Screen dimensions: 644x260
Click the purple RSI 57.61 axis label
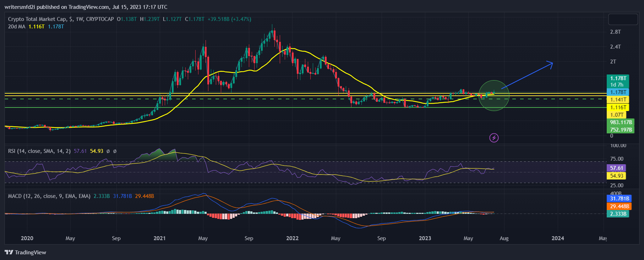(x=616, y=168)
